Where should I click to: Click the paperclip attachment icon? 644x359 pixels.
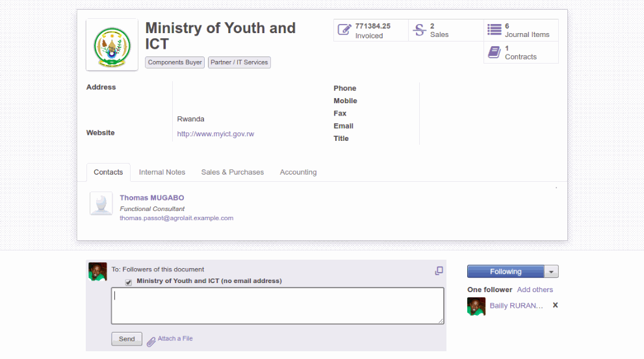pyautogui.click(x=151, y=341)
